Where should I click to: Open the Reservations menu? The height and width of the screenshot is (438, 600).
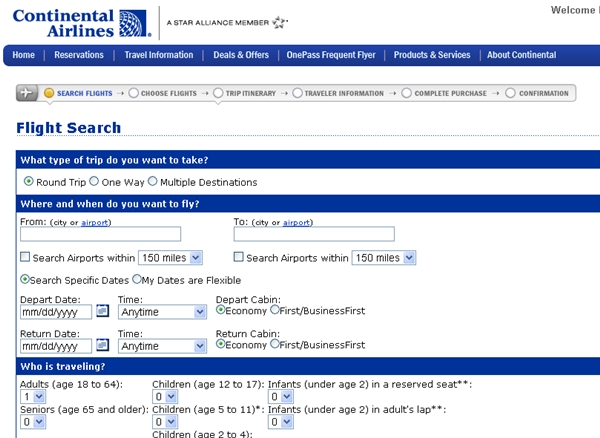(79, 55)
